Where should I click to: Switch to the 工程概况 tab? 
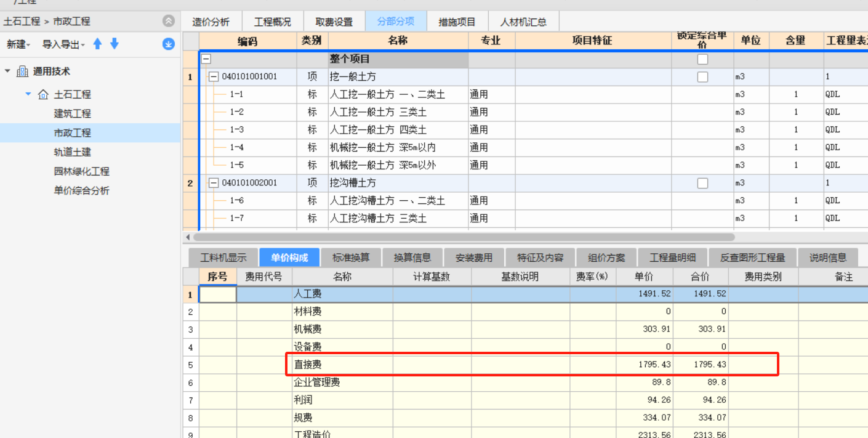coord(273,22)
